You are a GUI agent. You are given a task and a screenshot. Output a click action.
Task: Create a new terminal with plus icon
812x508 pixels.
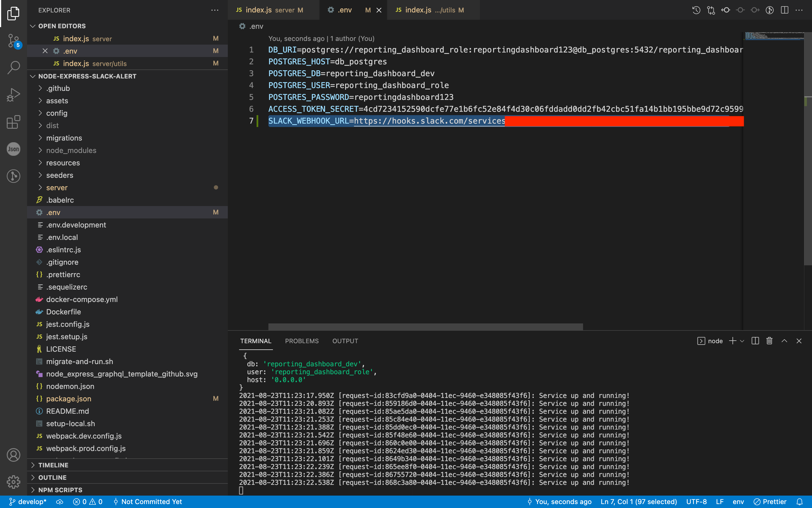point(733,341)
